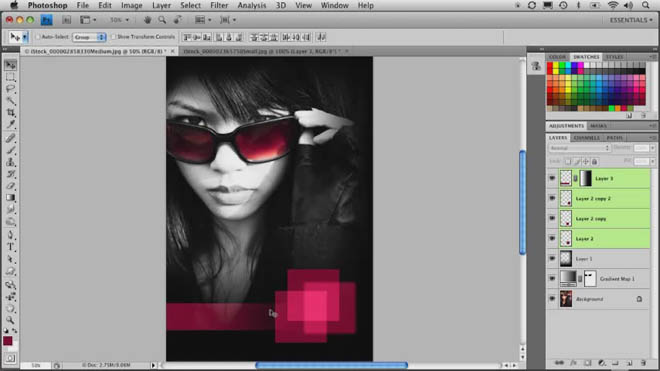660x371 pixels.
Task: Click the Align Top Edges button
Action: 187,37
